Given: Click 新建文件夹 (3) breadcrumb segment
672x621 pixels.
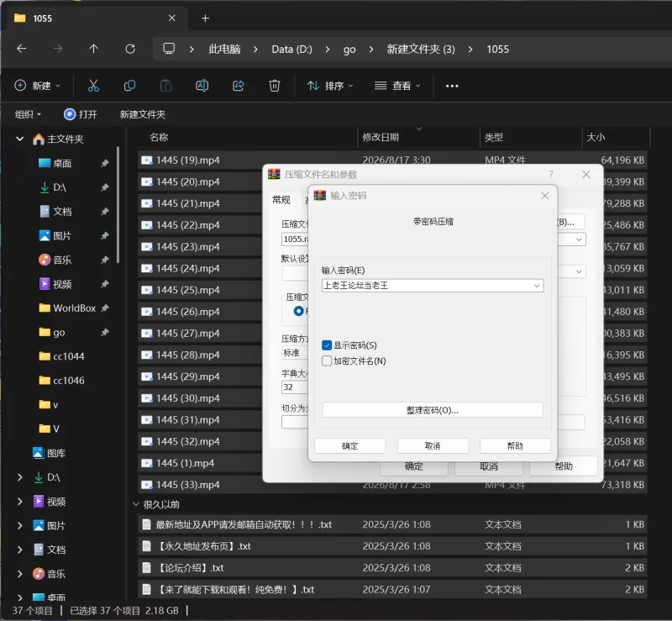Looking at the screenshot, I should (421, 49).
